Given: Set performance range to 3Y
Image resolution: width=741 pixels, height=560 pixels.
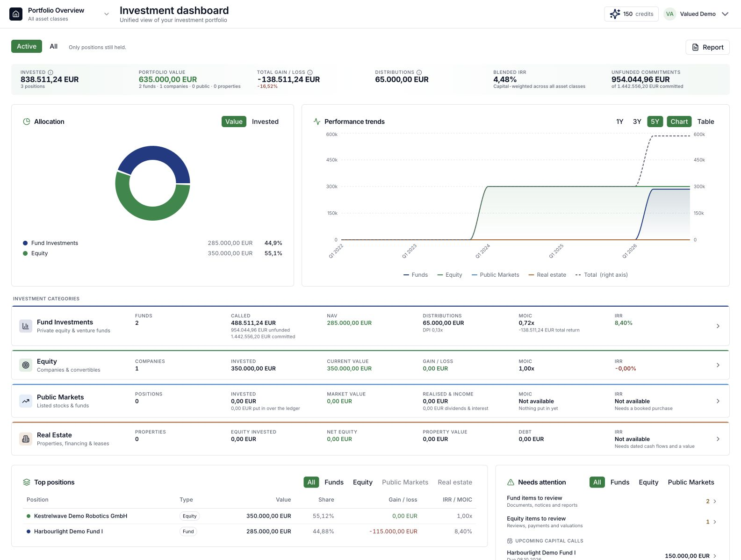Looking at the screenshot, I should click(x=637, y=122).
